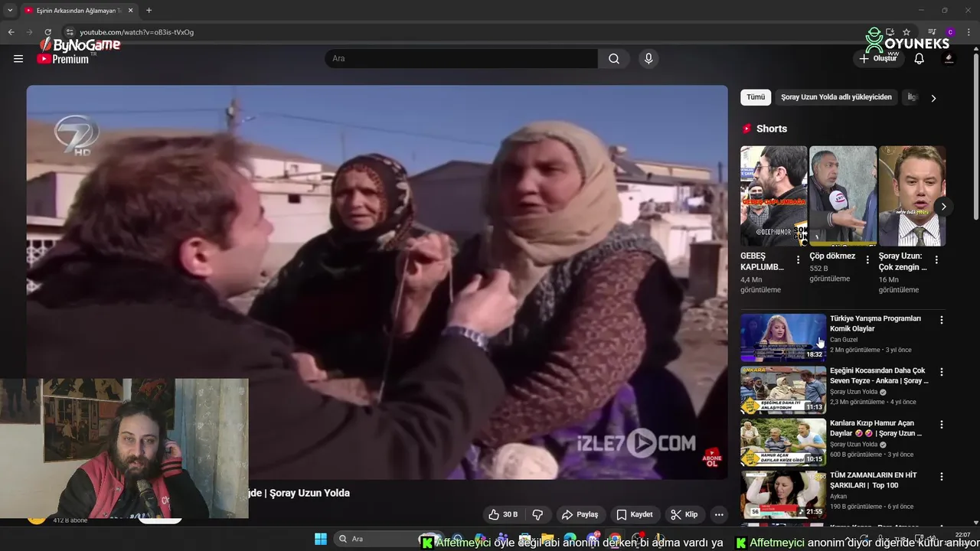The image size is (980, 551).
Task: Save the video with Kaydet
Action: pyautogui.click(x=635, y=514)
